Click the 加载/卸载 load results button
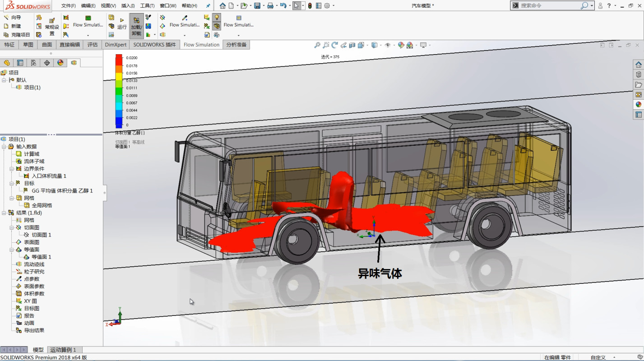Image resolution: width=644 pixels, height=361 pixels. pyautogui.click(x=136, y=26)
